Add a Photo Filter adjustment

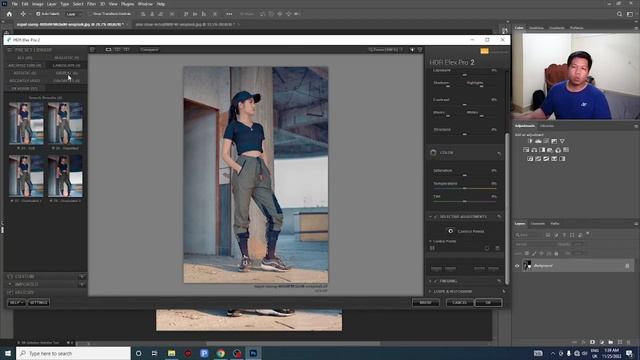(550, 150)
